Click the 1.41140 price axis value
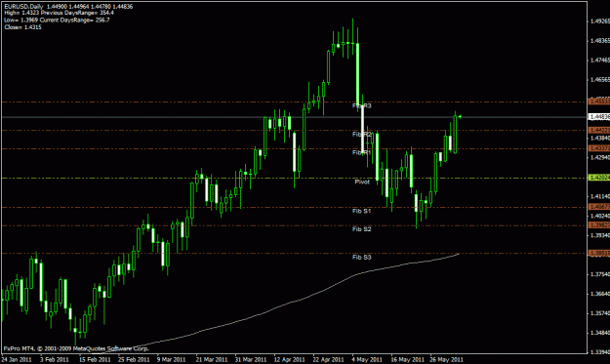The width and height of the screenshot is (610, 364). 600,196
